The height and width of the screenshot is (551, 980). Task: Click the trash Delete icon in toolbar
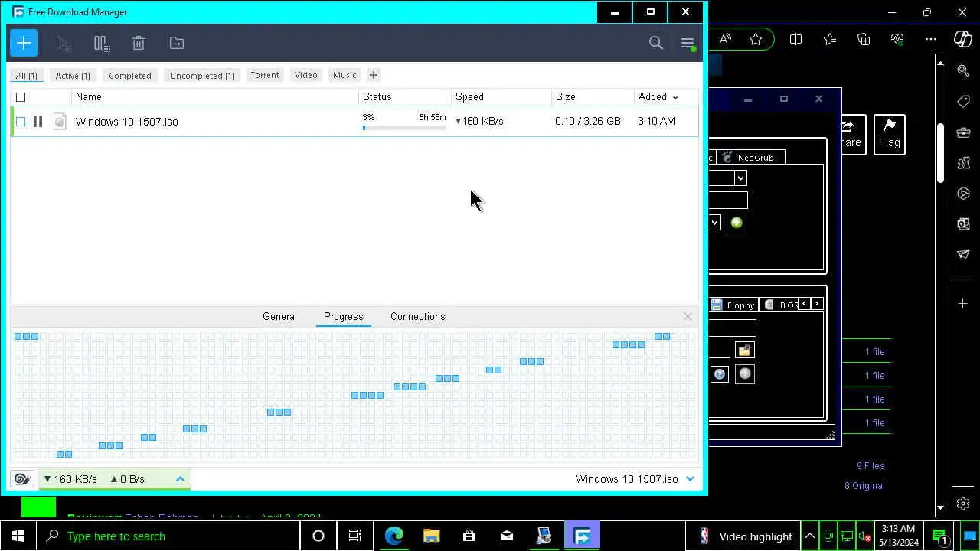coord(139,43)
